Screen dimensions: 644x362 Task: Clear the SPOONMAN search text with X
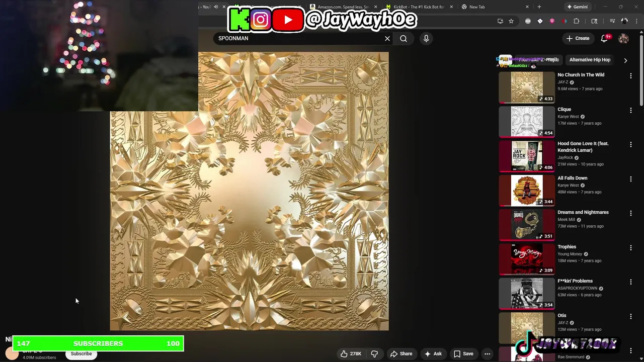pyautogui.click(x=387, y=38)
